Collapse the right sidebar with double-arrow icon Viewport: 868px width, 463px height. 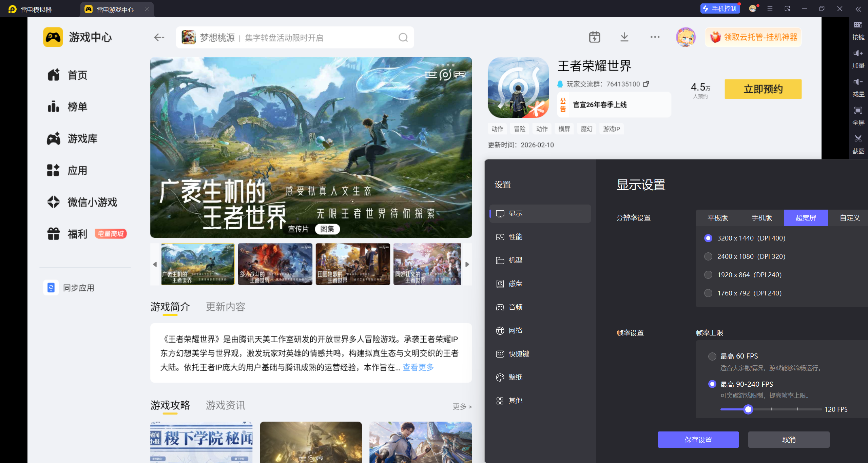pos(858,9)
